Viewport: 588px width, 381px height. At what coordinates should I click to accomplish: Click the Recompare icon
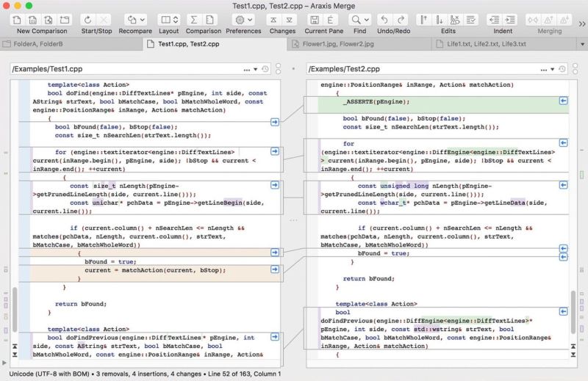coord(132,20)
